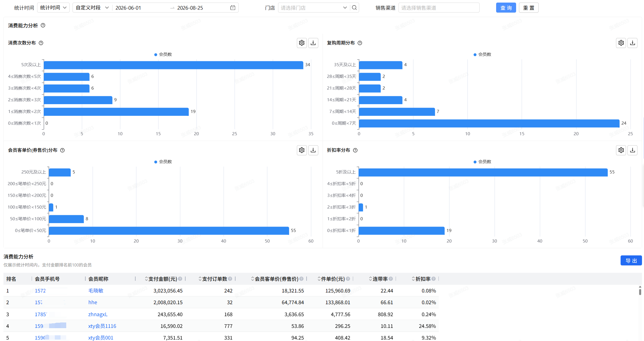
Task: Click the 0≤折扣率<1折 bar
Action: [401, 231]
